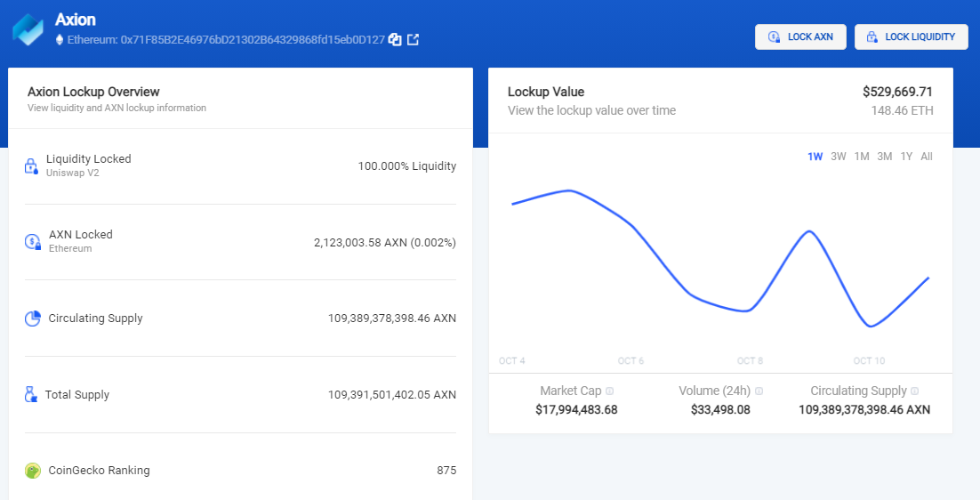Switch chart to 3M range

(884, 157)
